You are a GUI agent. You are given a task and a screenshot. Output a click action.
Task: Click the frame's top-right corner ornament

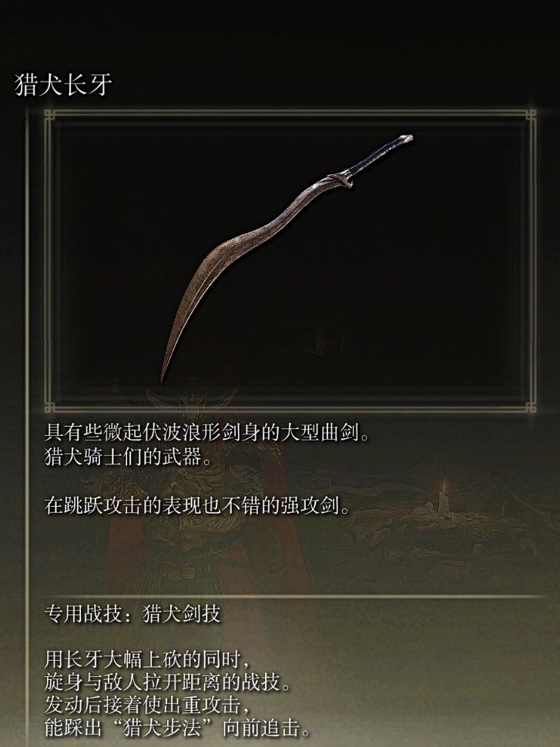[x=531, y=116]
